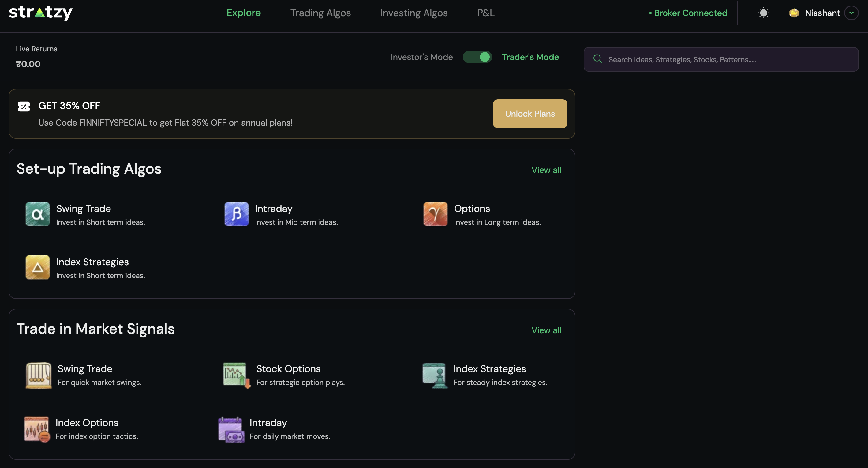868x468 pixels.
Task: Click the Stratzy logo
Action: (40, 13)
